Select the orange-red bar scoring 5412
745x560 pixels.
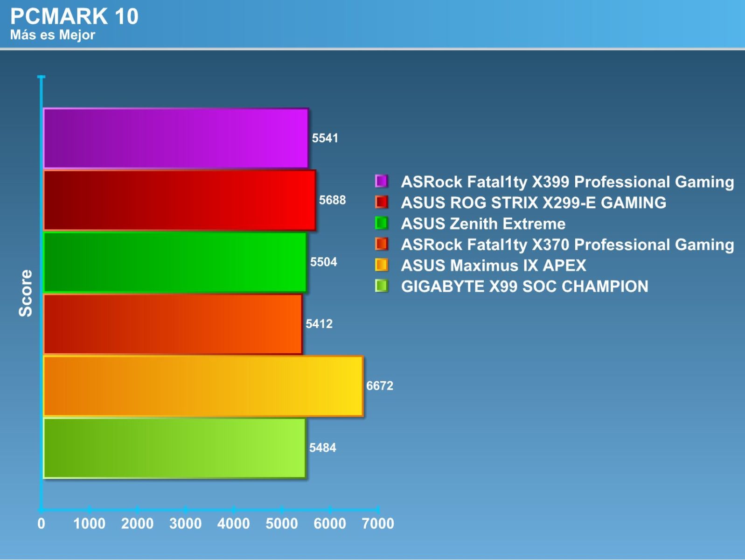(173, 324)
